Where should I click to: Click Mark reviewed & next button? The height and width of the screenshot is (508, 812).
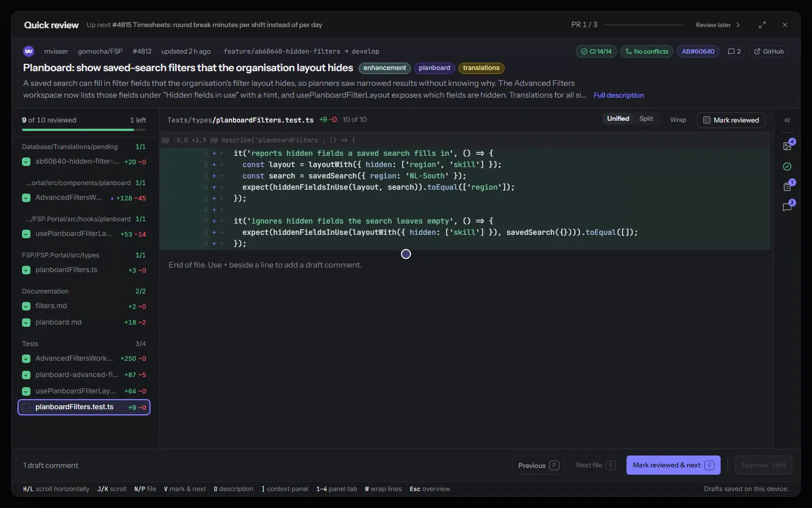coord(673,465)
